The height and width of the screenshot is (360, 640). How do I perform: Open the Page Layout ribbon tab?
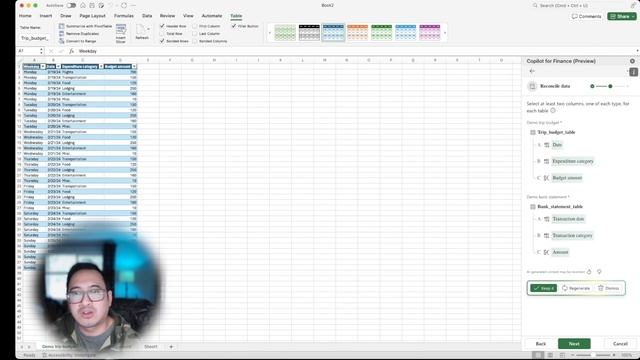[92, 16]
